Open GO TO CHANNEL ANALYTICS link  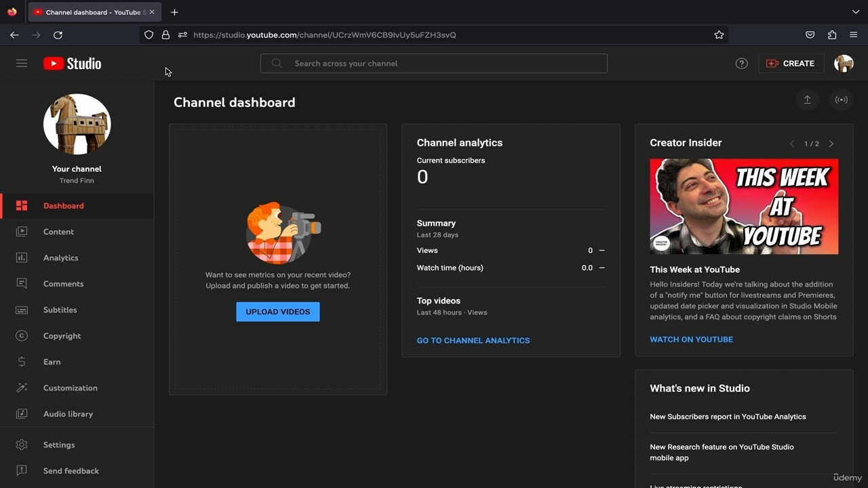click(x=473, y=340)
